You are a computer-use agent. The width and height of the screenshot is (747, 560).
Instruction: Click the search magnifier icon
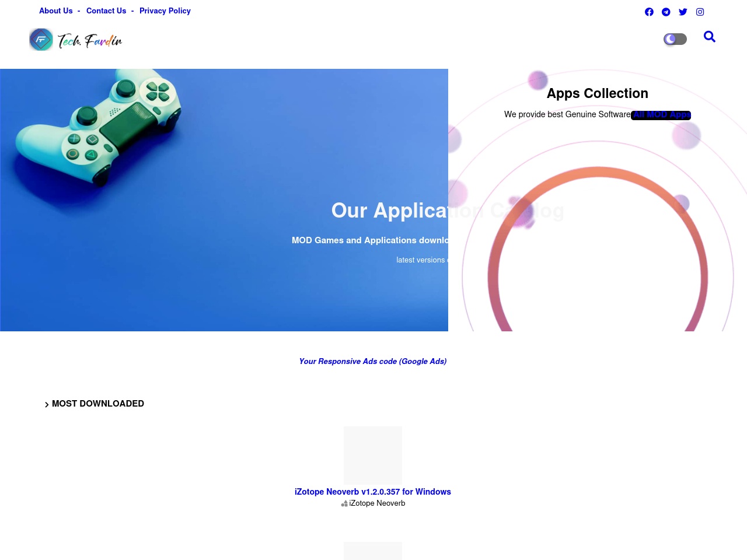coord(710,37)
